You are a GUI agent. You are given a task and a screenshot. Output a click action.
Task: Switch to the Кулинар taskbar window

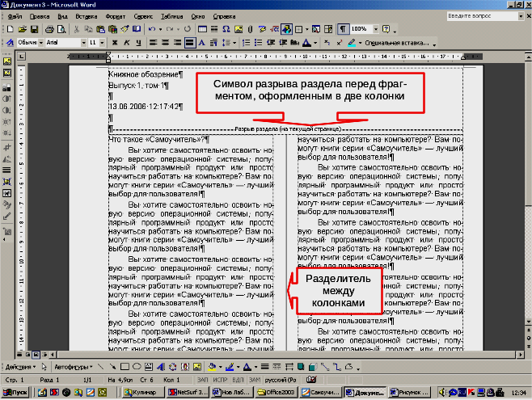[x=143, y=392]
